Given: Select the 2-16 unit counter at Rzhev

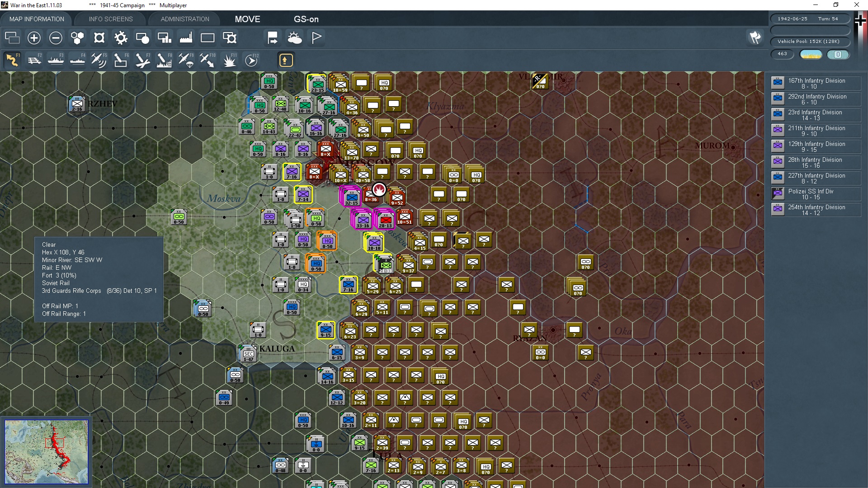Looking at the screenshot, I should tap(77, 104).
